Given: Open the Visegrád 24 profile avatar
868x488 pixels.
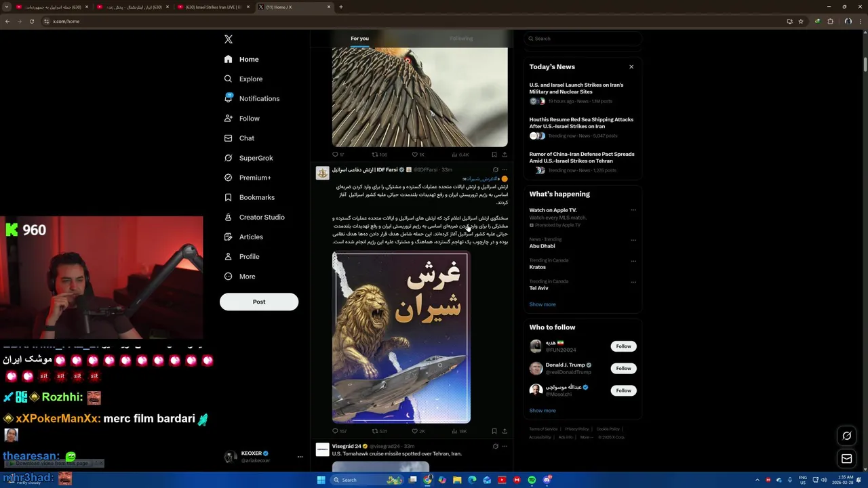Looking at the screenshot, I should coord(323,449).
